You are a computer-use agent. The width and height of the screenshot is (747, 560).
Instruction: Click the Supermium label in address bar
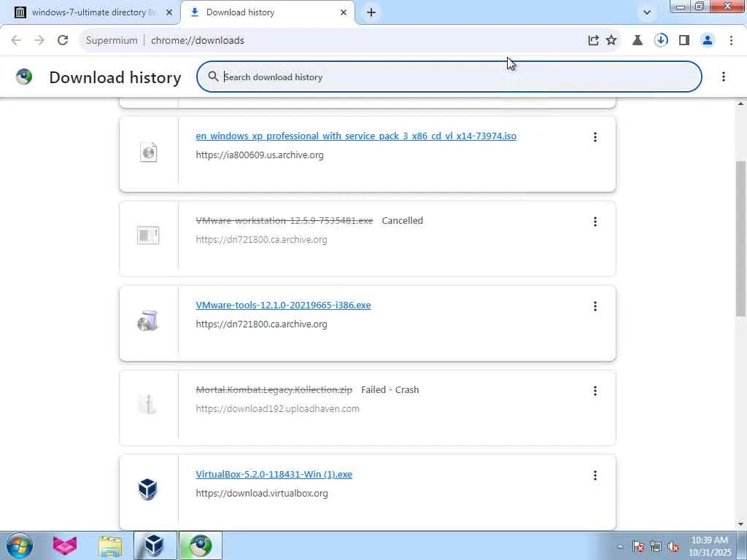coord(112,41)
